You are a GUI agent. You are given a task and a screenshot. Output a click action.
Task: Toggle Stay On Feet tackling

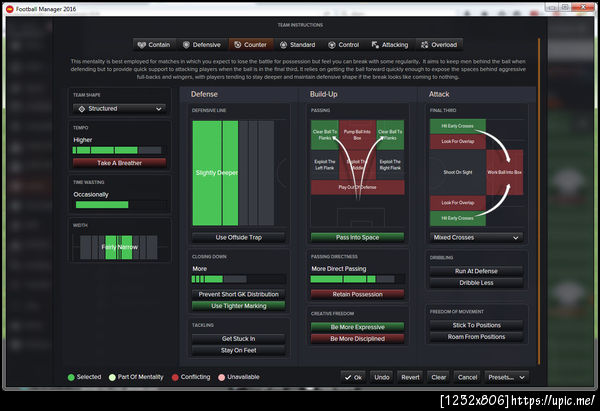(x=238, y=350)
